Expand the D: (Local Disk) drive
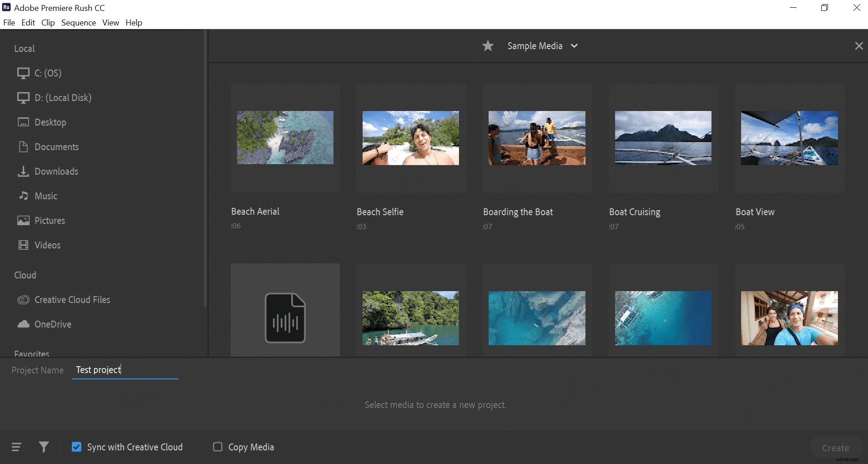 62,97
